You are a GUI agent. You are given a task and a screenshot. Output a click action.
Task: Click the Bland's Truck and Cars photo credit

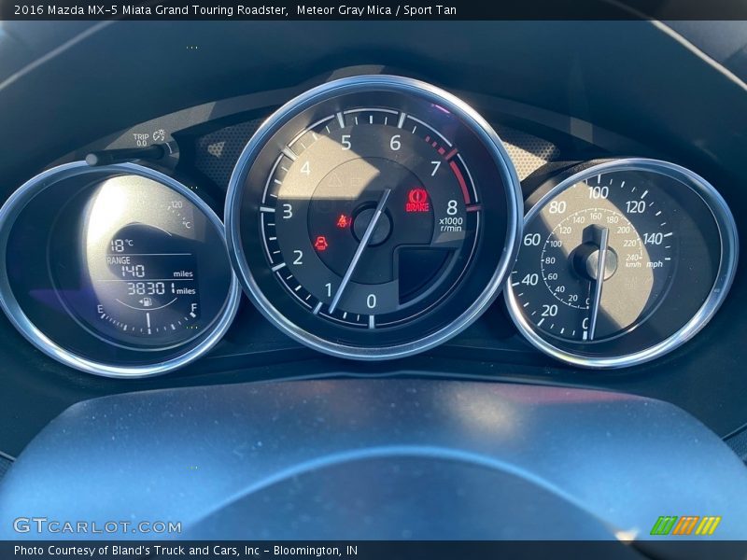pos(186,551)
